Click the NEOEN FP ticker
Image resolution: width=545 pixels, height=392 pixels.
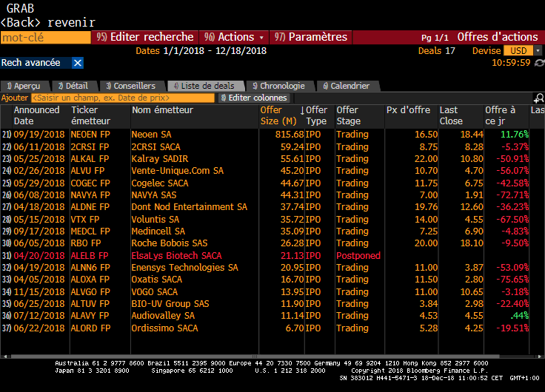click(x=90, y=135)
